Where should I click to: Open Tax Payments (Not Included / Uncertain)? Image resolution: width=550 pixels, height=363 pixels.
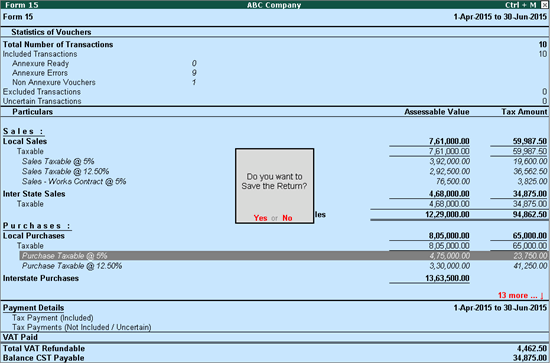(82, 327)
